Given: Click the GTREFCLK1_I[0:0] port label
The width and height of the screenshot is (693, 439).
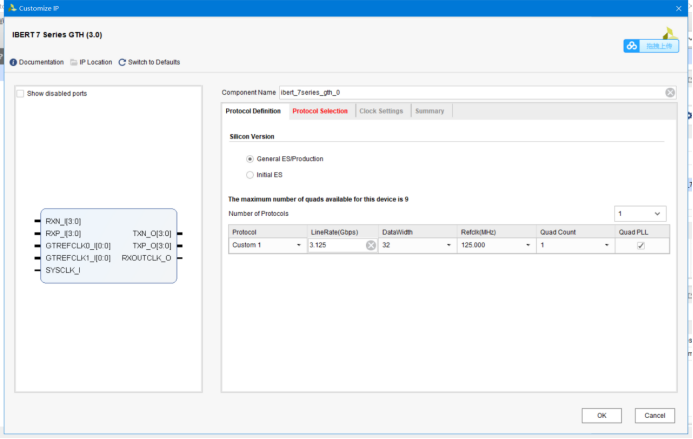Looking at the screenshot, I should tap(78, 258).
